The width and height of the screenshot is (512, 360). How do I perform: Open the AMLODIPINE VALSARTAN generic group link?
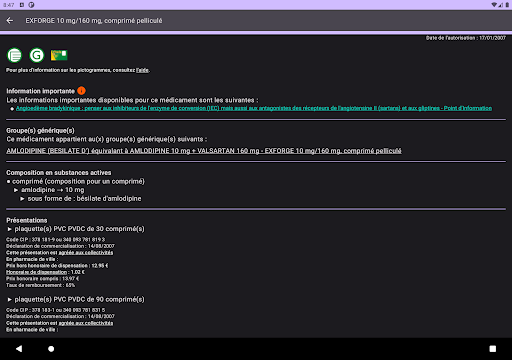tap(204, 151)
